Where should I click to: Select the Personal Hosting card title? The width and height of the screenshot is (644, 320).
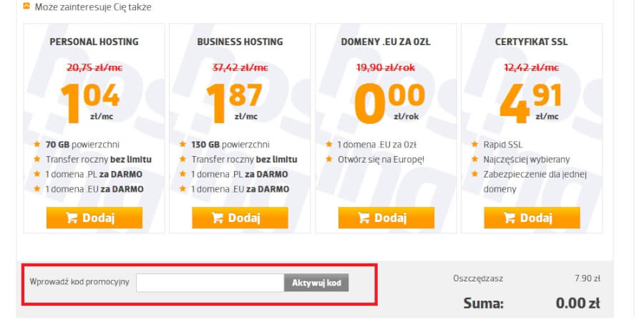[x=94, y=42]
